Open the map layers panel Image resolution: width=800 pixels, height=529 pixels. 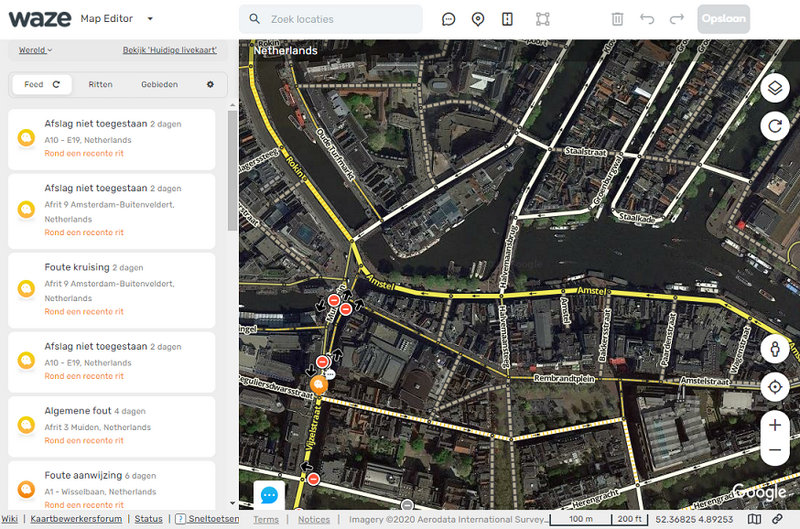tap(774, 89)
